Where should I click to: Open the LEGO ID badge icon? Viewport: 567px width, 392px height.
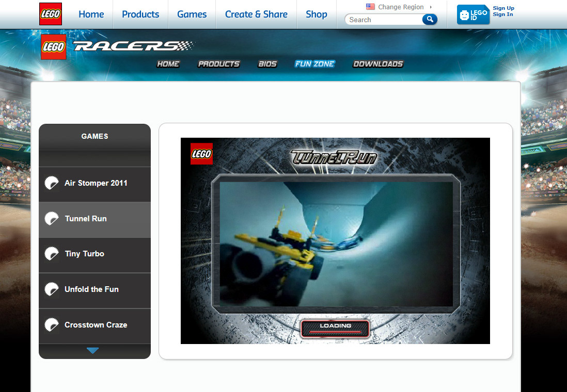pyautogui.click(x=474, y=15)
